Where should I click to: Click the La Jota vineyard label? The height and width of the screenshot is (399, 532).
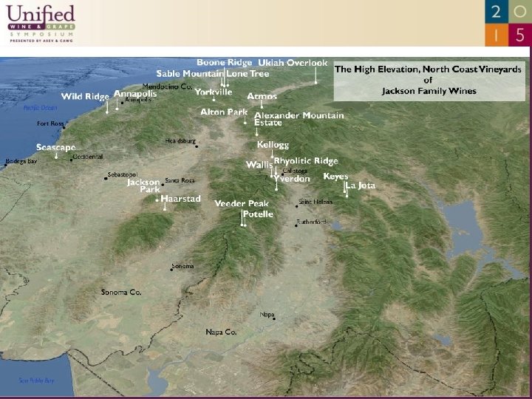point(361,185)
